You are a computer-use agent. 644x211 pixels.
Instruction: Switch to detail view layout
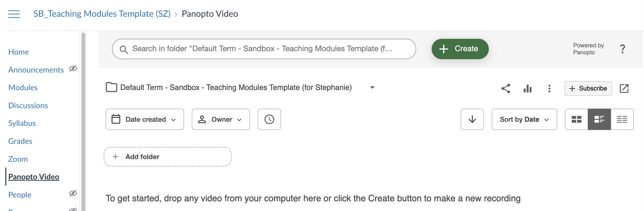click(x=599, y=119)
